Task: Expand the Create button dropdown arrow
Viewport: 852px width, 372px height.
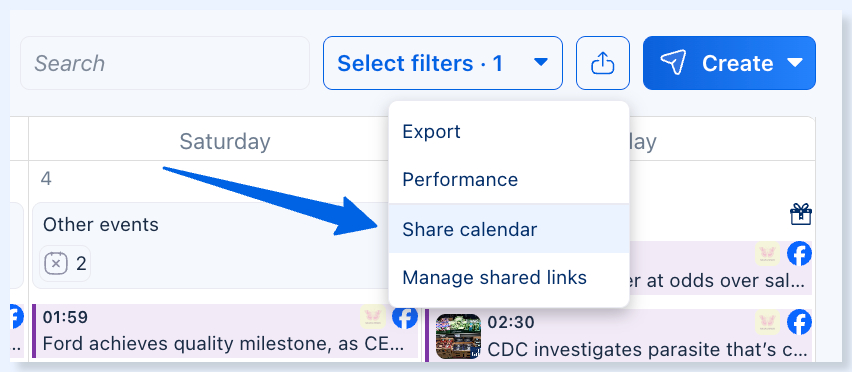Action: click(x=795, y=63)
